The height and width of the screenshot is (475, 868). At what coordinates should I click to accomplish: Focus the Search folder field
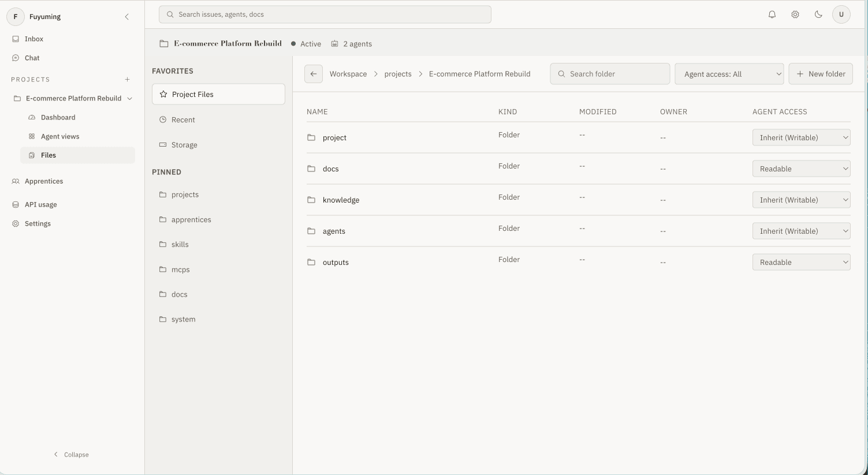(x=610, y=74)
